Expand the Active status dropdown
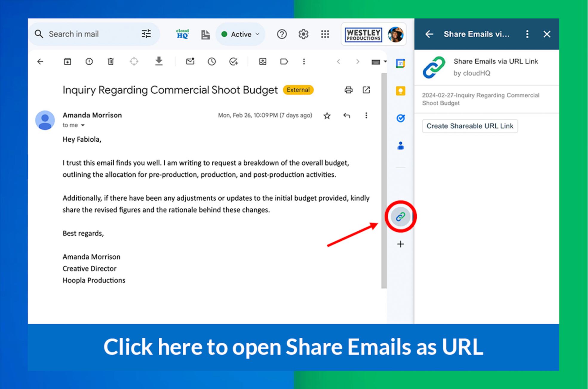588x389 pixels. (240, 34)
